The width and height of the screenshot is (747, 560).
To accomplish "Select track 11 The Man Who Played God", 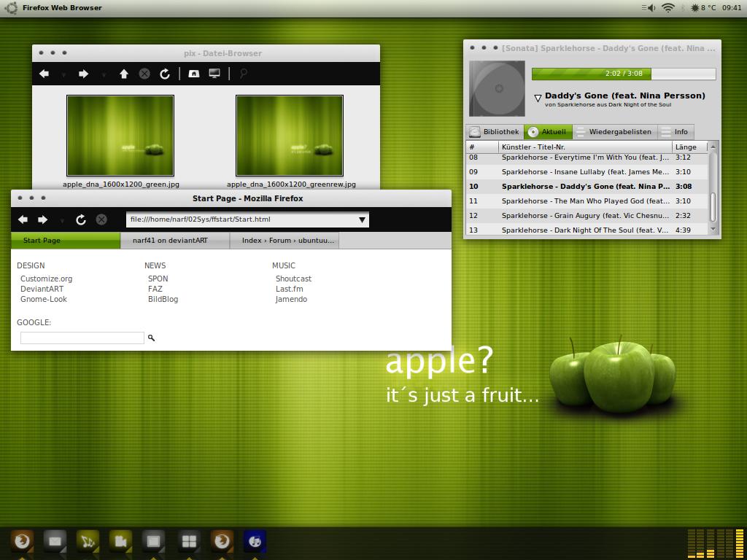I will coord(587,201).
